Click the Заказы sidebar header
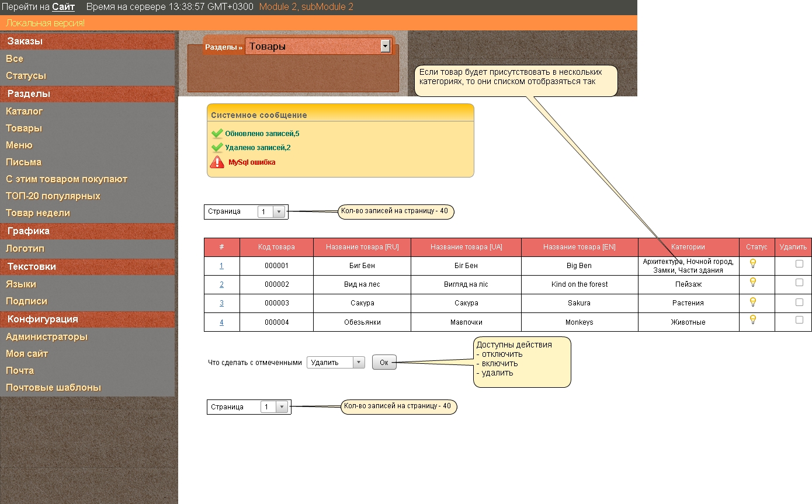 tap(88, 41)
